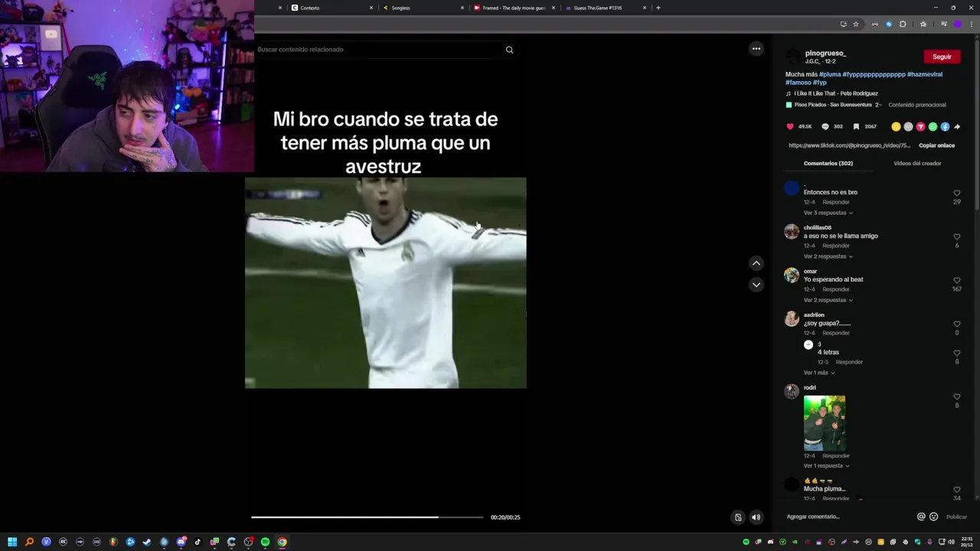The width and height of the screenshot is (980, 551).
Task: Open the #pluma hashtag link
Action: 830,74
